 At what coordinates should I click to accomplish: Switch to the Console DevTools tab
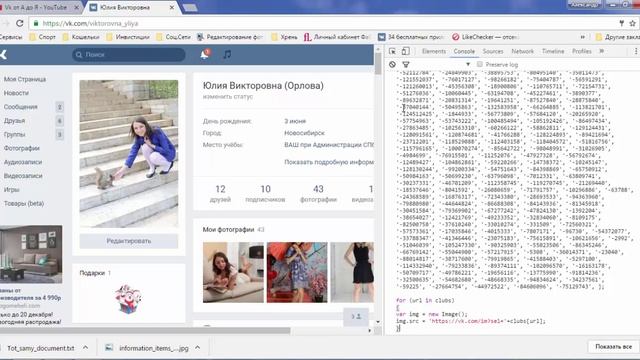(464, 51)
